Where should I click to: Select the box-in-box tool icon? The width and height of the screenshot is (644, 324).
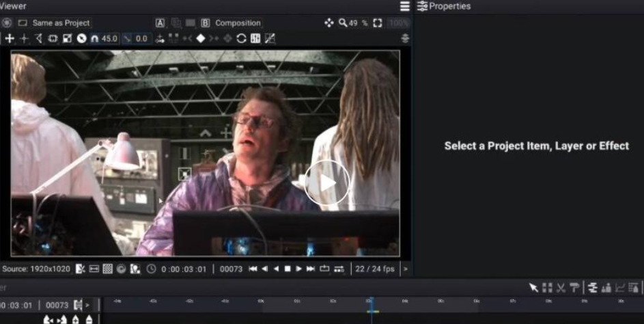coord(68,39)
